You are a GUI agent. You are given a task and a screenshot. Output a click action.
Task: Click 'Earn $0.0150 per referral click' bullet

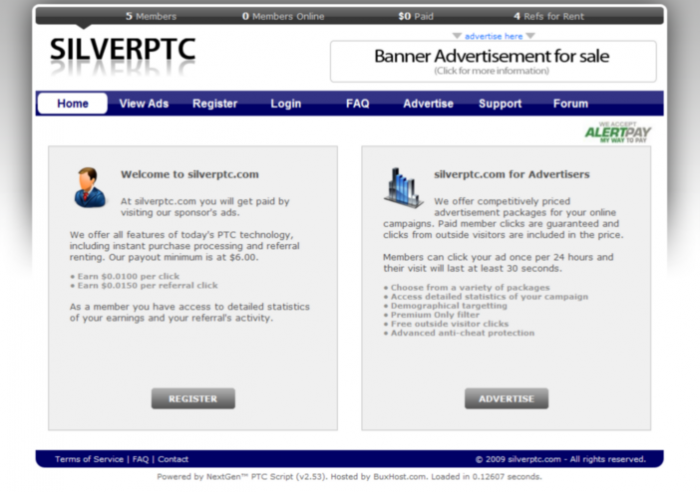(144, 285)
